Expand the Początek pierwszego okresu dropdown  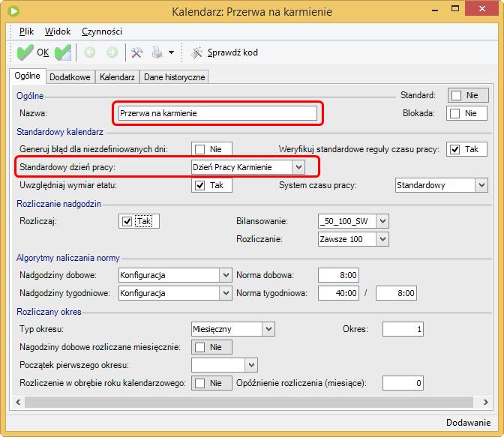[x=251, y=365]
